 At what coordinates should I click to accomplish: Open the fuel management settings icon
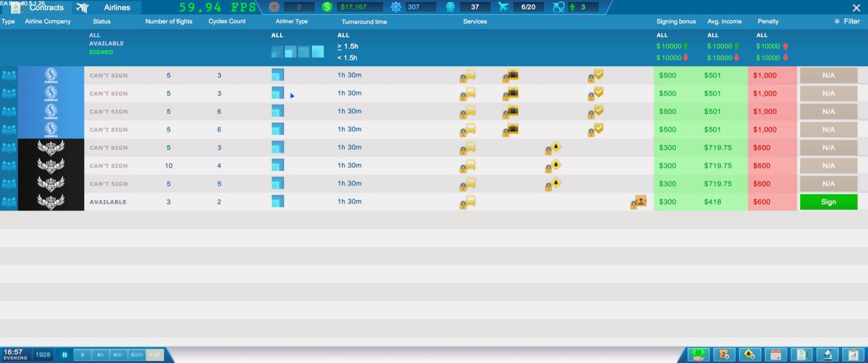coord(750,354)
